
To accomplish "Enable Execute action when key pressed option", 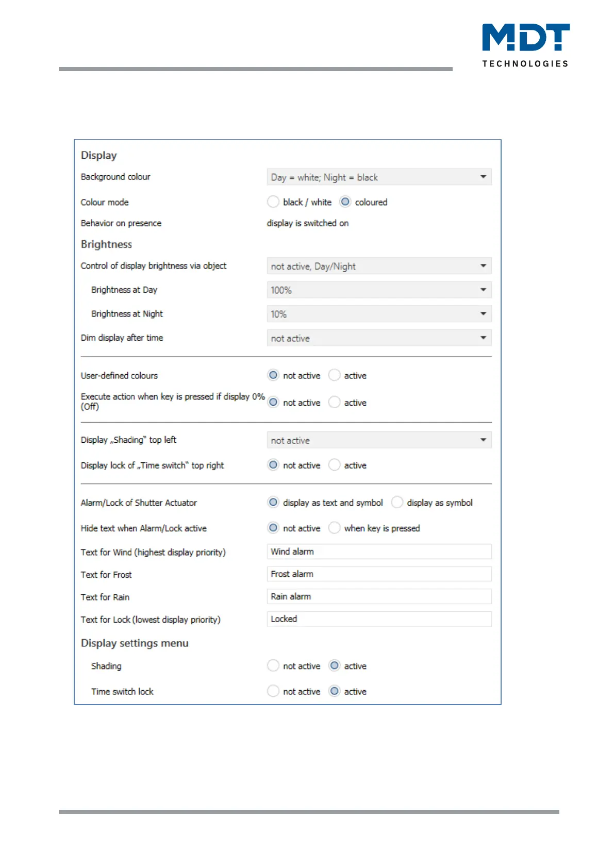I will 335,403.
